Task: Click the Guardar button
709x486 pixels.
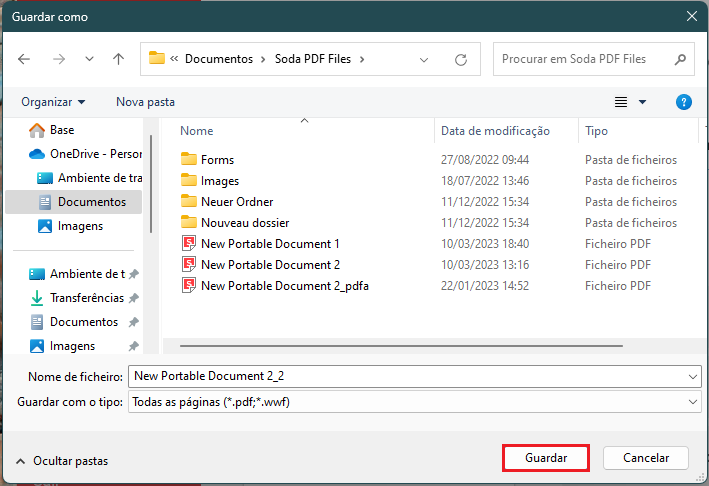Action: [x=546, y=458]
